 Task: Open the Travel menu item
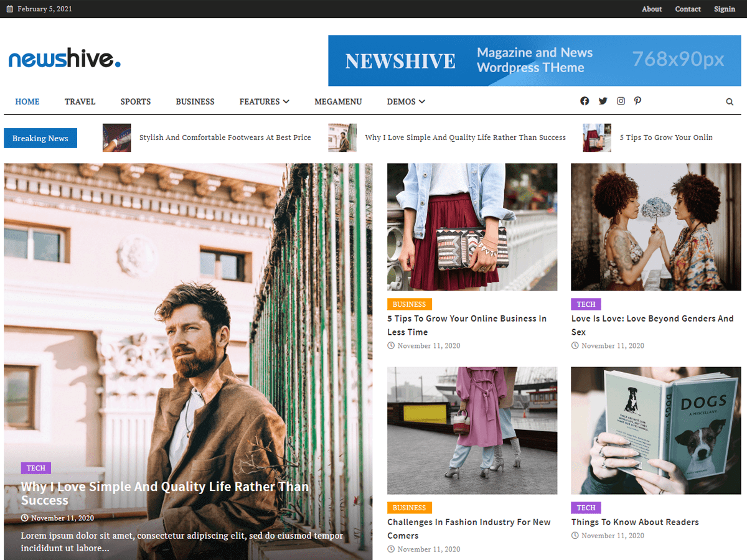(80, 101)
